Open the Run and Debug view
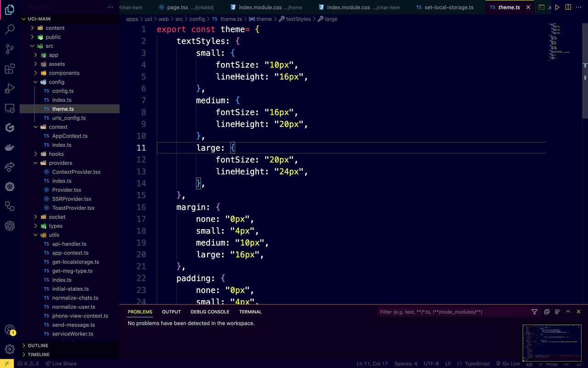588x368 pixels. (x=10, y=89)
